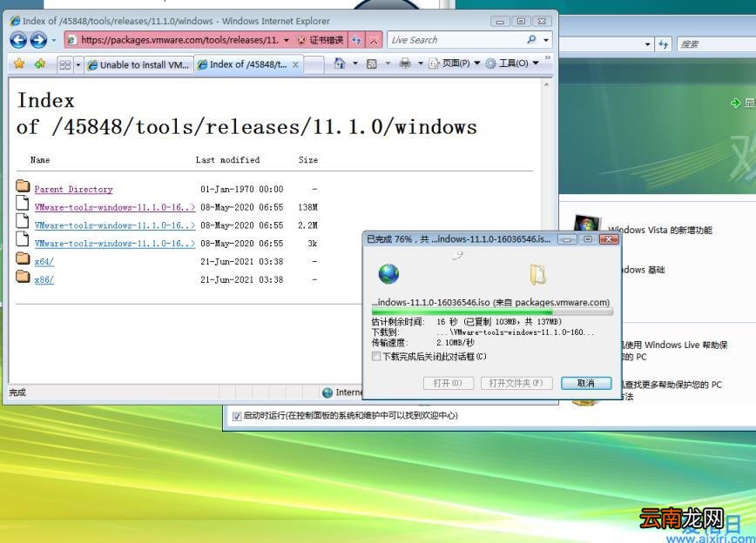The height and width of the screenshot is (543, 756).
Task: Click the Internet zone globe in status bar
Action: click(x=327, y=392)
